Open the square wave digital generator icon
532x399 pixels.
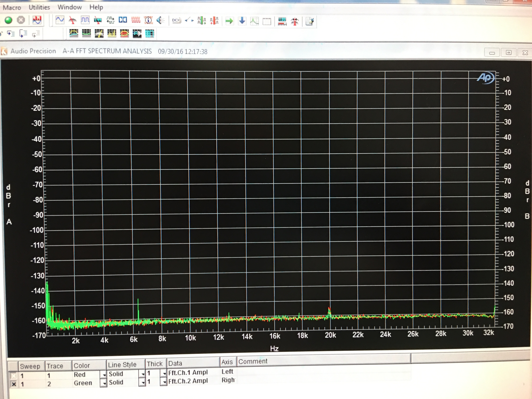coord(85,20)
